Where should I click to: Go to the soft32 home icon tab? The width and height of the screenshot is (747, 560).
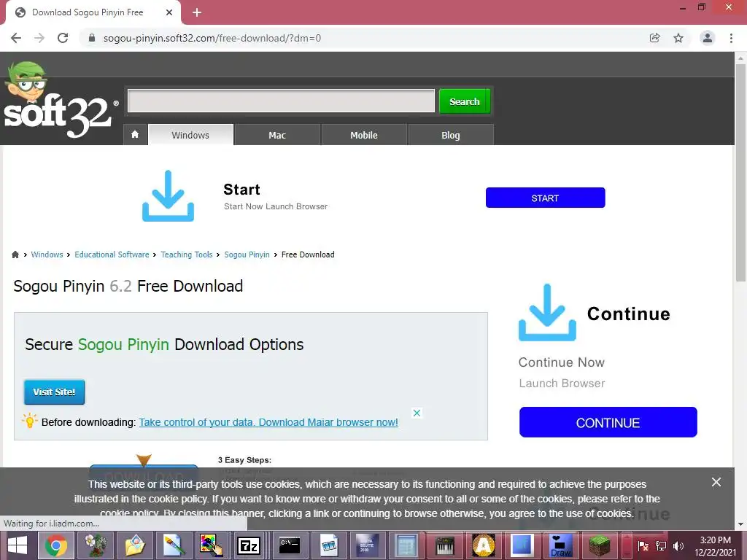tap(135, 135)
